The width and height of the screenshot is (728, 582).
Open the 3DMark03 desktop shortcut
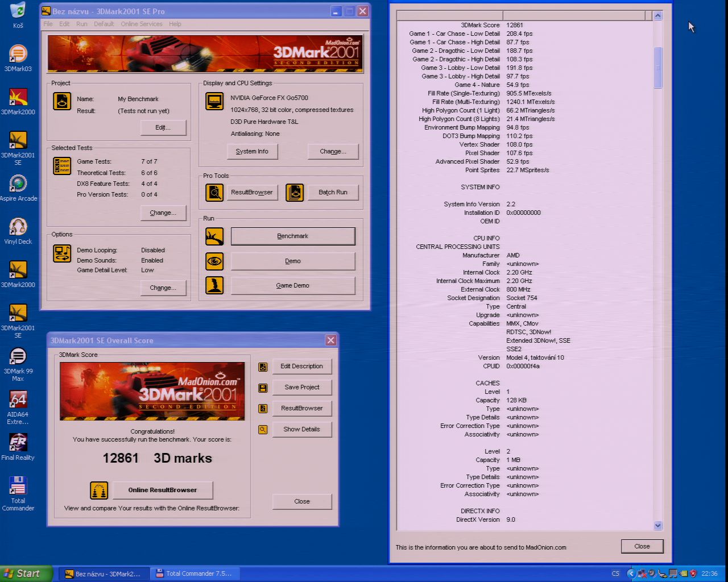pyautogui.click(x=18, y=59)
